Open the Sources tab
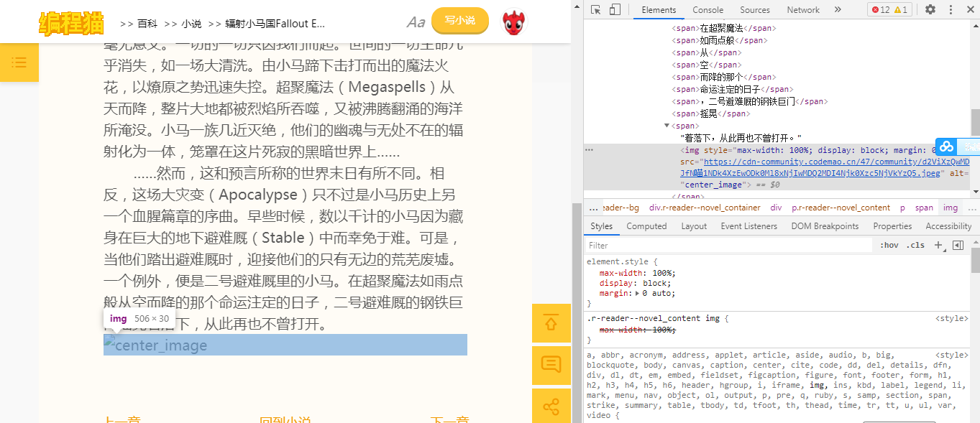This screenshot has height=423, width=980. click(755, 10)
